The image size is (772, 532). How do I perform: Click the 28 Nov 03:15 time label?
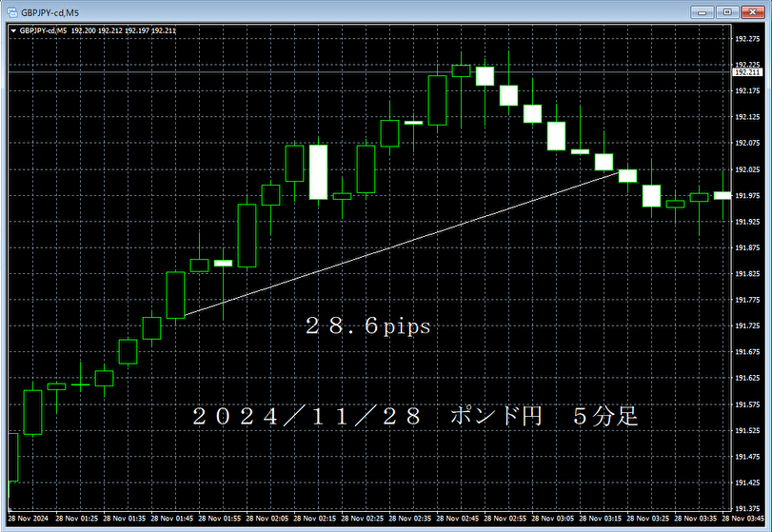click(600, 519)
